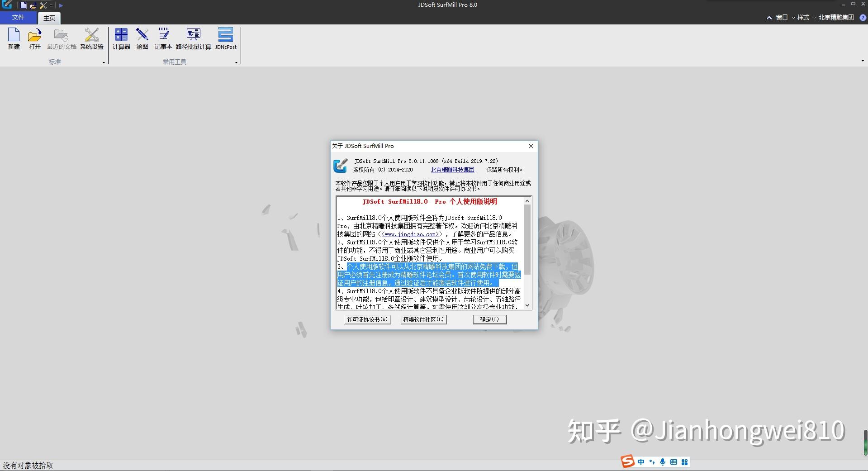Click the license text scrollbar thumb

527,239
